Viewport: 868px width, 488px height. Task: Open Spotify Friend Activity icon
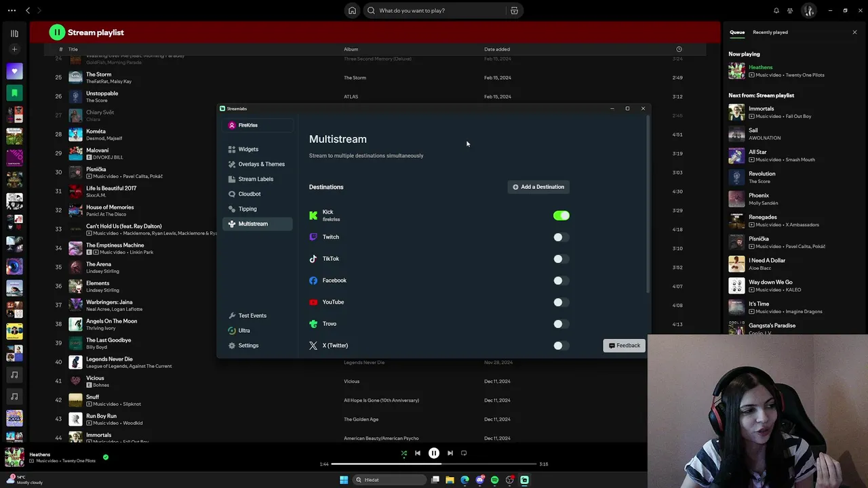tap(790, 10)
